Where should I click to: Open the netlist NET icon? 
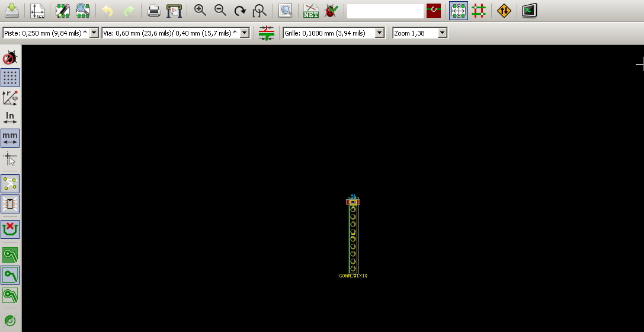(x=311, y=10)
